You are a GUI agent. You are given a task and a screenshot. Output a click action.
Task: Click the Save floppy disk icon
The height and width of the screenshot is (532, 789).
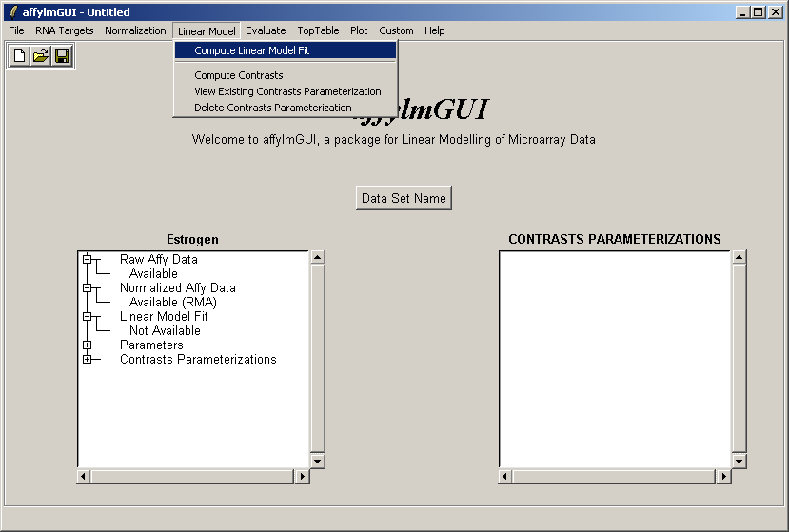62,56
